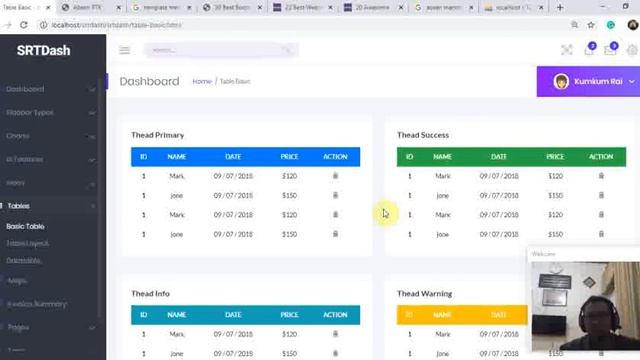The width and height of the screenshot is (640, 360).
Task: Click NAME header in Thead Primary table
Action: click(176, 157)
